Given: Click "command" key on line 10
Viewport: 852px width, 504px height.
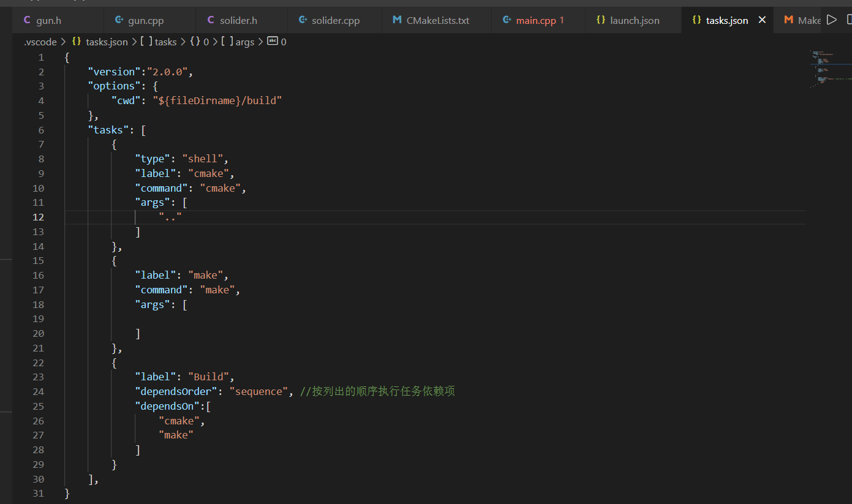Looking at the screenshot, I should tap(161, 188).
